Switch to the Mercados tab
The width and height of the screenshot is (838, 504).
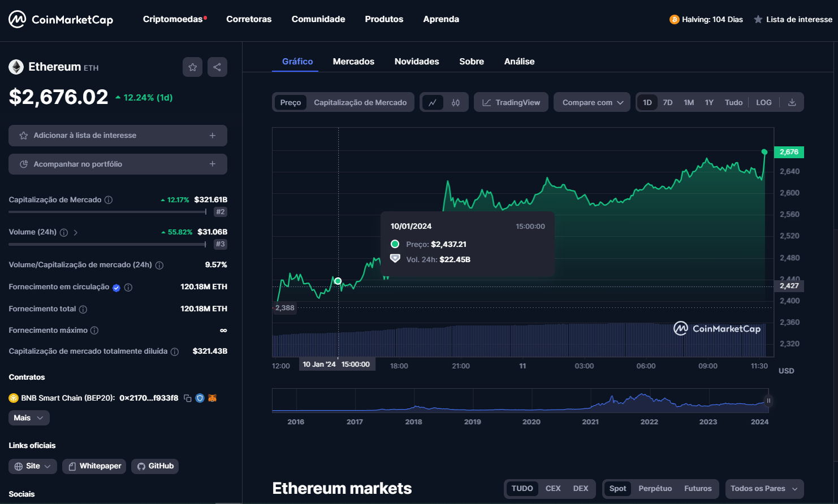click(353, 62)
